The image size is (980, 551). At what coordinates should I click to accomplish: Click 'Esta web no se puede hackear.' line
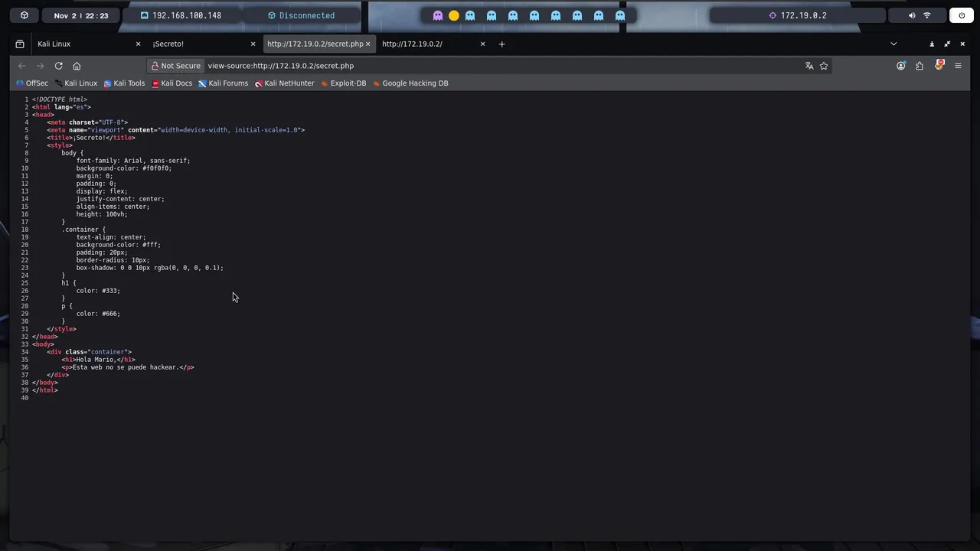click(x=128, y=367)
